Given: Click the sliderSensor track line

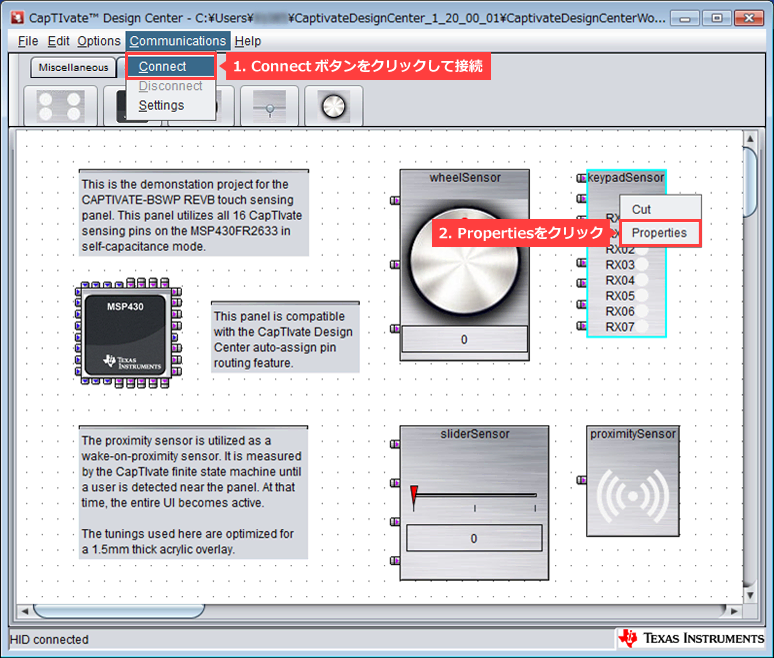Looking at the screenshot, I should click(x=476, y=495).
